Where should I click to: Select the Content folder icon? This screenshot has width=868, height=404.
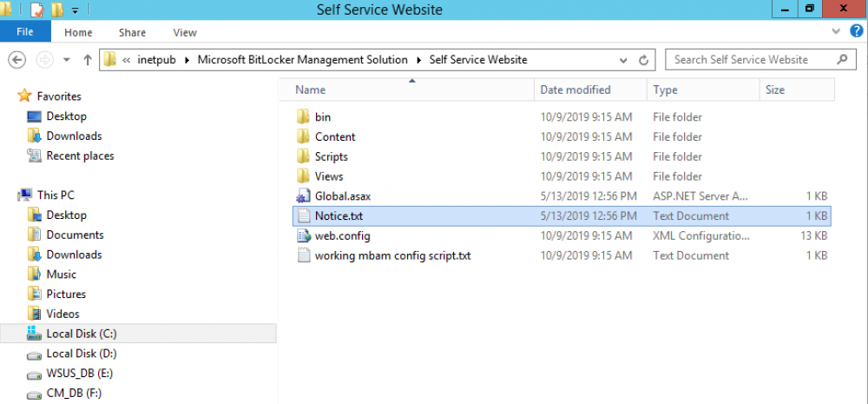pos(303,136)
